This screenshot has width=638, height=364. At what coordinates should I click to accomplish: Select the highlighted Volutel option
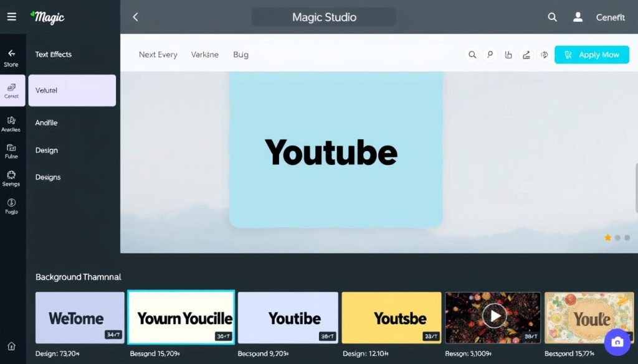click(x=72, y=90)
